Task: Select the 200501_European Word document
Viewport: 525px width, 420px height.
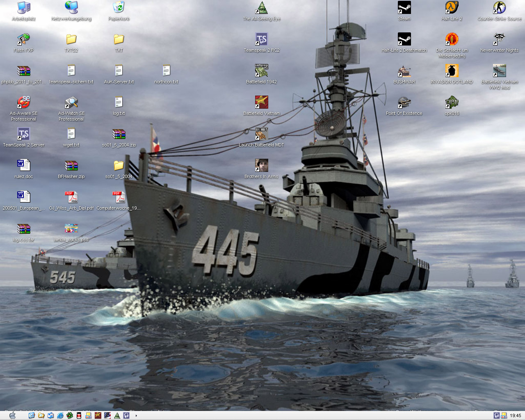Action: [24, 201]
